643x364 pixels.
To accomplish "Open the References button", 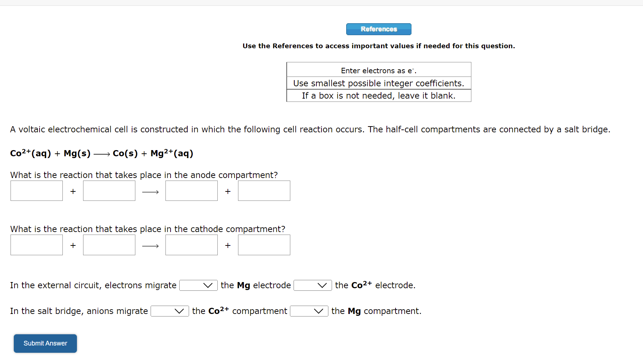I will point(378,29).
